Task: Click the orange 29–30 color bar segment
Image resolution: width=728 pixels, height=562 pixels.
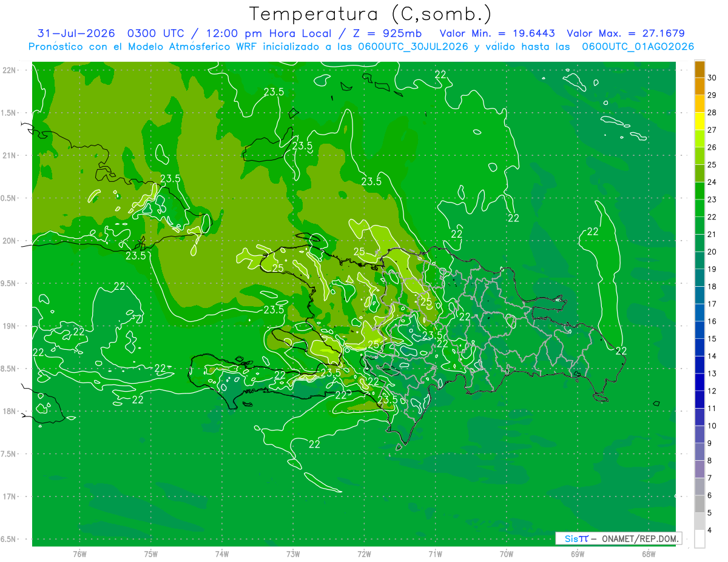Action: (699, 86)
